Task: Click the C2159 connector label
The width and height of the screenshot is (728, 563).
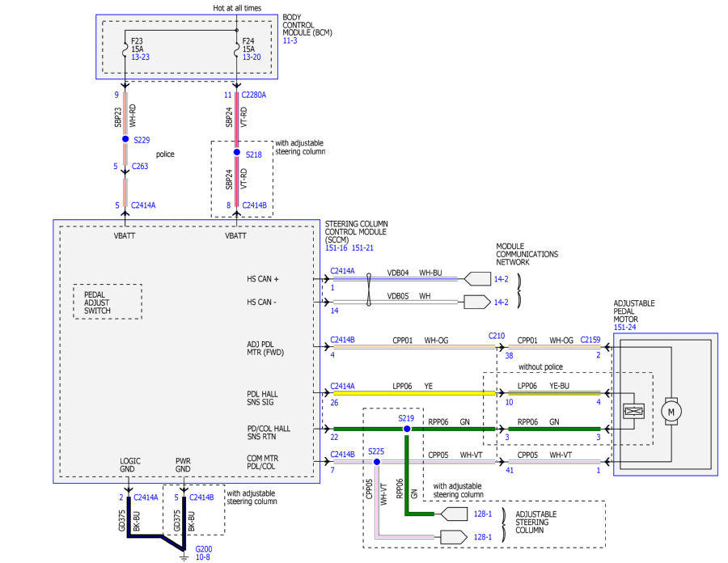Action: tap(590, 341)
